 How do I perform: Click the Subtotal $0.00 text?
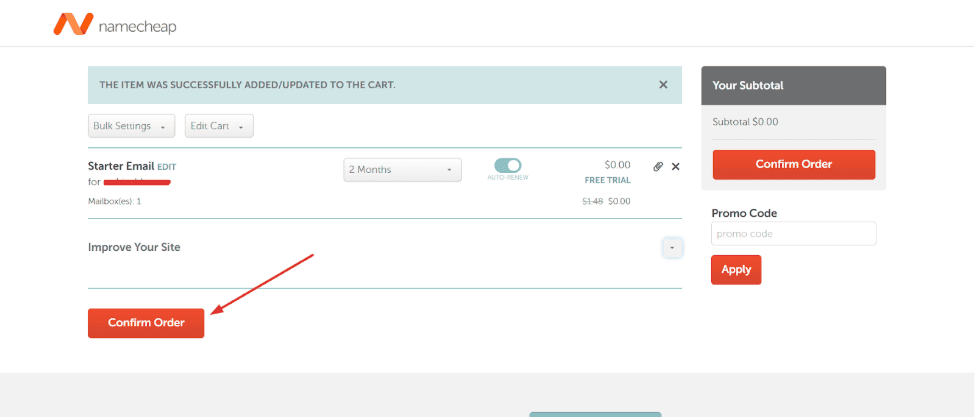(745, 122)
